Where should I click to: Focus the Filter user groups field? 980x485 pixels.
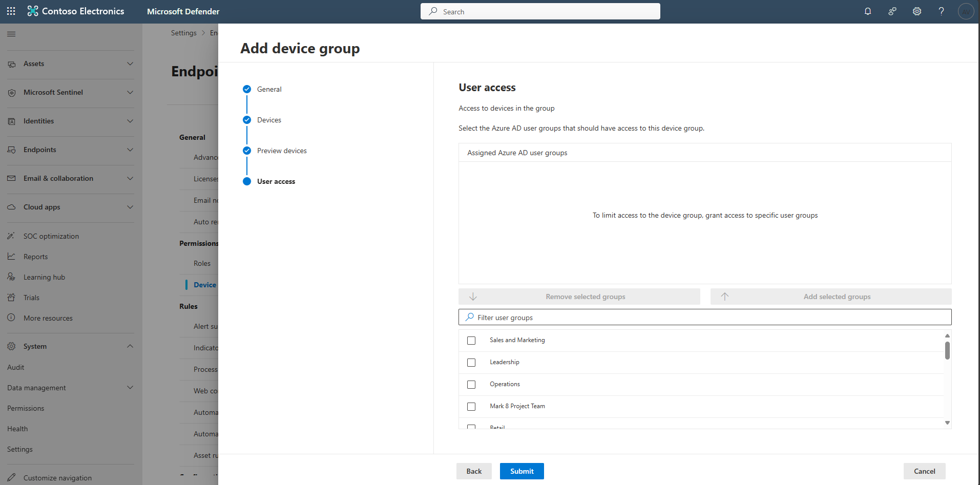(x=705, y=317)
